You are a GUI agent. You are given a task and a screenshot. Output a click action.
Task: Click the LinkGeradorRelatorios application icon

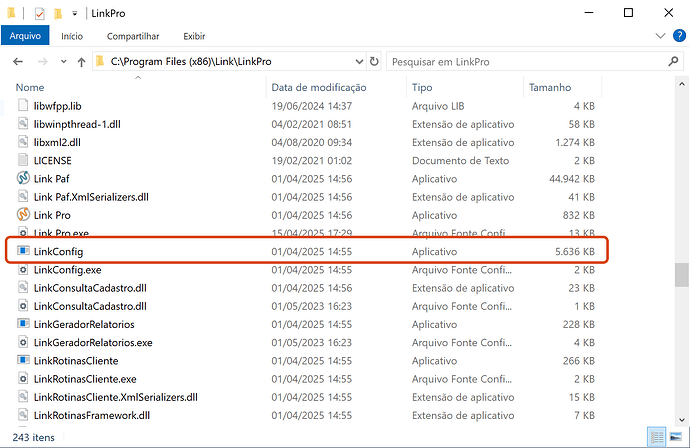tap(24, 324)
